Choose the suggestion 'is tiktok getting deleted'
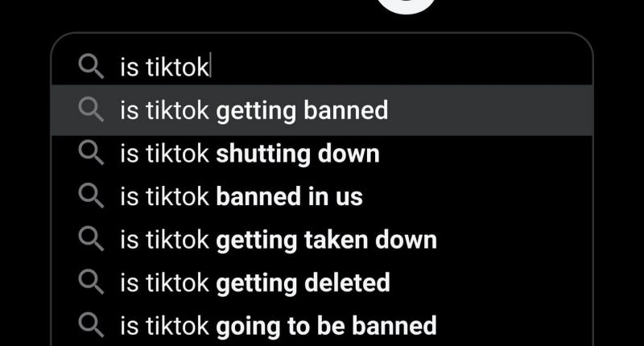Screen dimensions: 644x346 click(322, 282)
